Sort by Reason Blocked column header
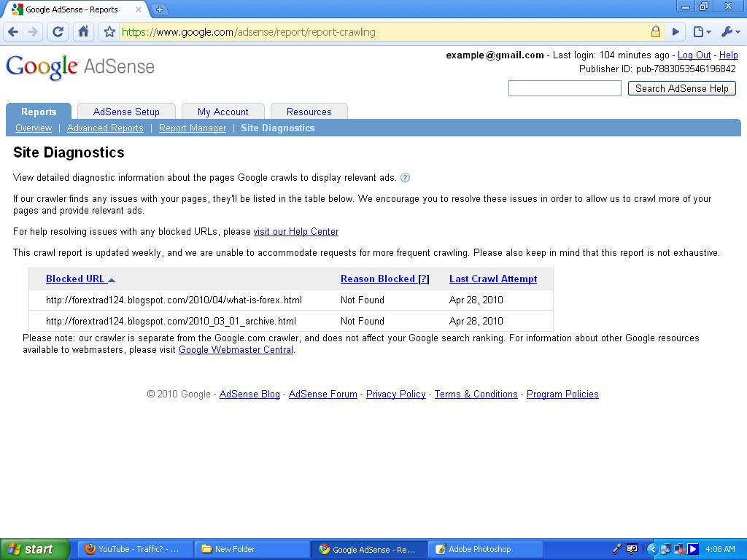This screenshot has height=560, width=747. [378, 279]
